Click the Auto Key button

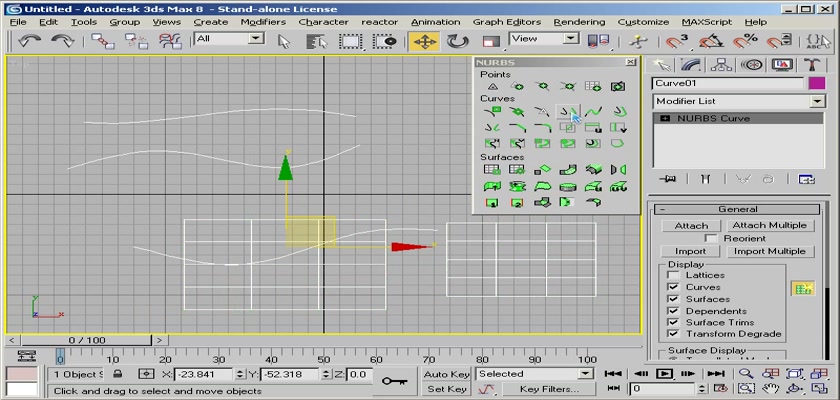446,374
